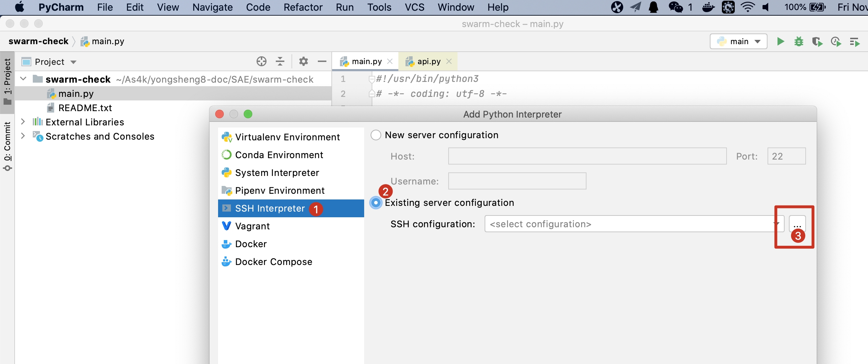Select README.txt in the project tree
Image resolution: width=868 pixels, height=364 pixels.
(173, 108)
